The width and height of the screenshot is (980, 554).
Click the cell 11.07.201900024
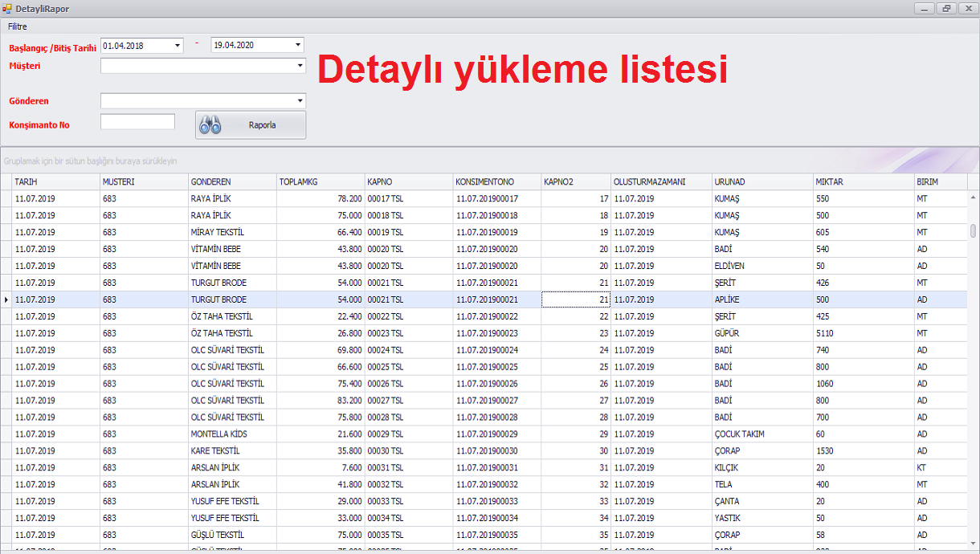click(x=497, y=350)
